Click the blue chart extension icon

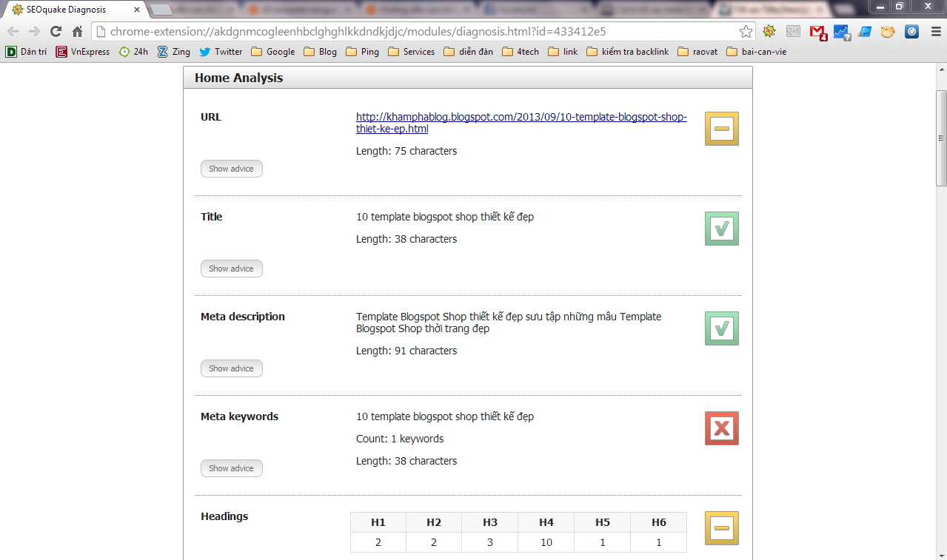click(x=841, y=32)
